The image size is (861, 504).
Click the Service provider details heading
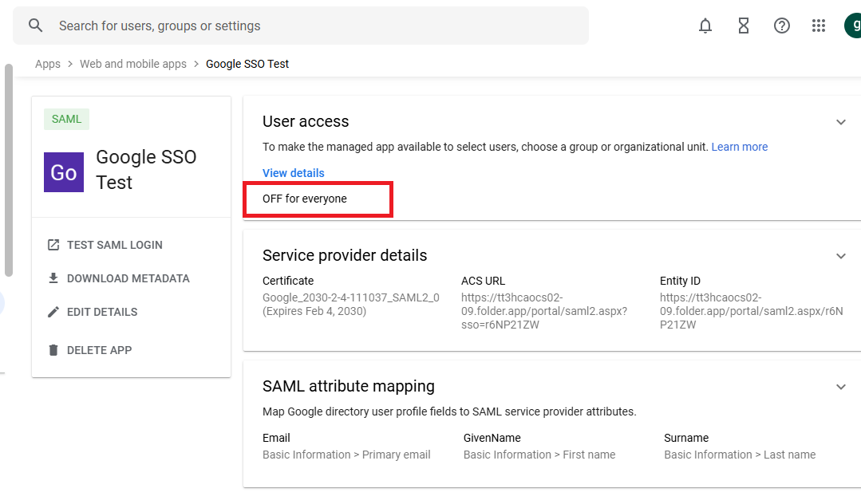tap(345, 255)
